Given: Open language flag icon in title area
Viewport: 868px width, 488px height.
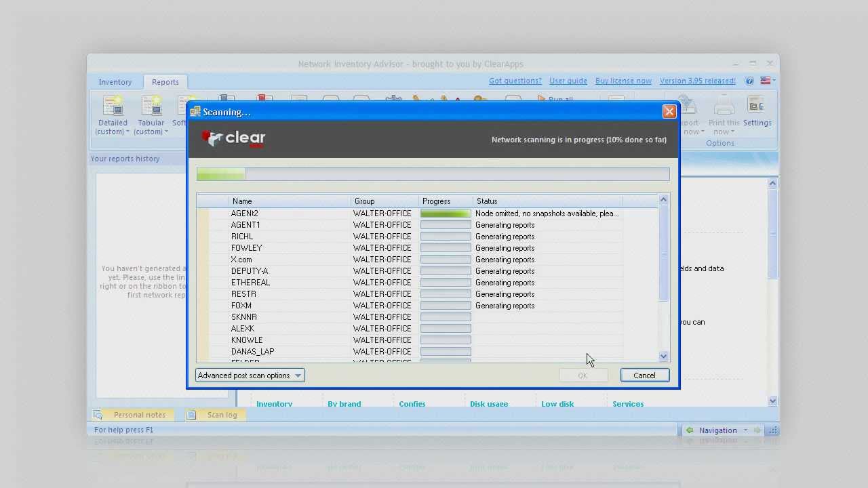Looking at the screenshot, I should tap(765, 81).
